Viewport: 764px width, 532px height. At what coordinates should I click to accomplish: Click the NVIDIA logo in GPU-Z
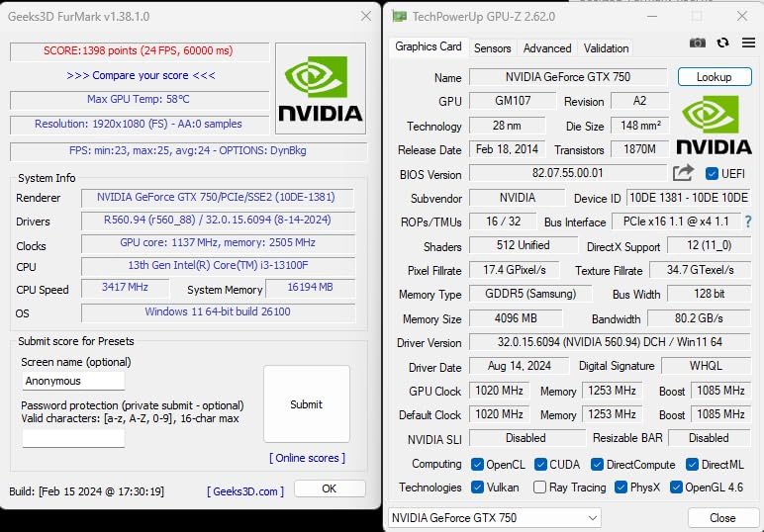pyautogui.click(x=714, y=125)
